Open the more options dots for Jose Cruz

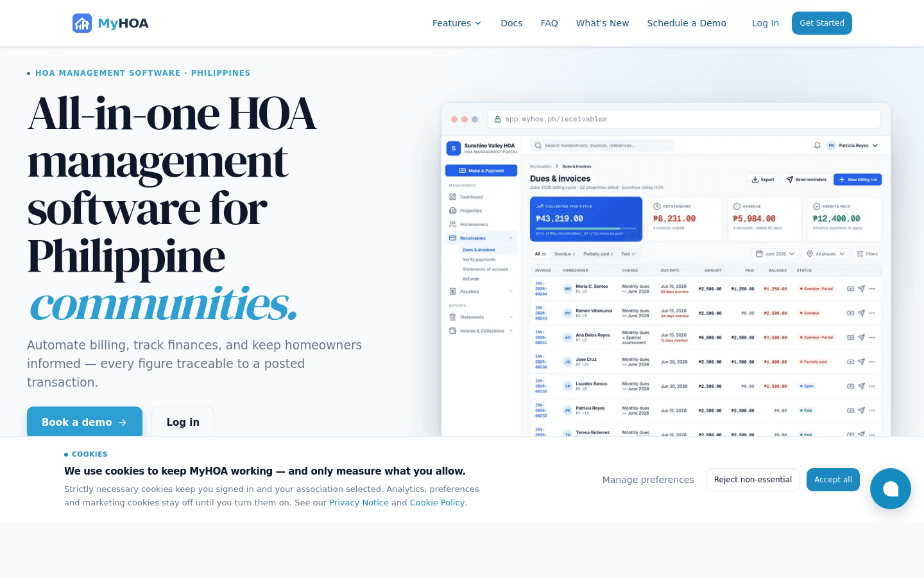click(872, 362)
